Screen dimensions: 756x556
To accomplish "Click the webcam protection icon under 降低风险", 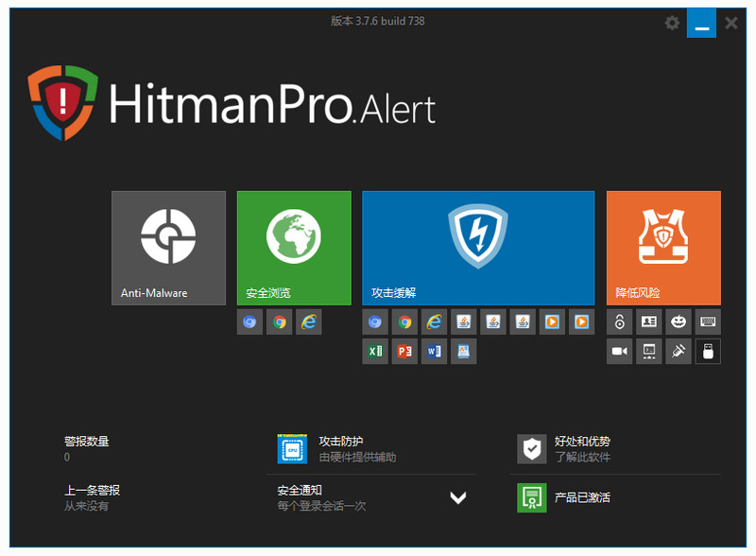I will [x=620, y=351].
